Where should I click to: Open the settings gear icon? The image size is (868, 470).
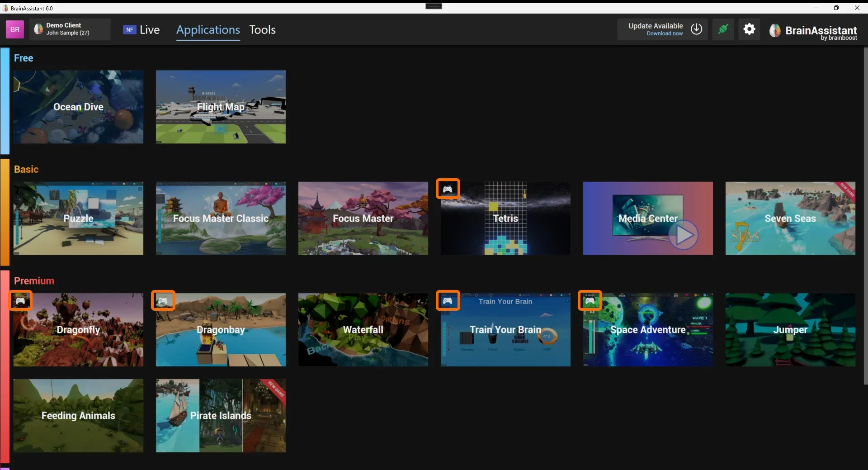[x=749, y=29]
